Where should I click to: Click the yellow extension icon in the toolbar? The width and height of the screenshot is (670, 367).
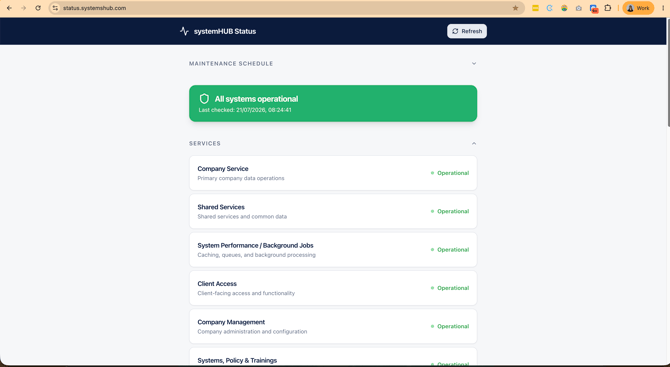[535, 8]
